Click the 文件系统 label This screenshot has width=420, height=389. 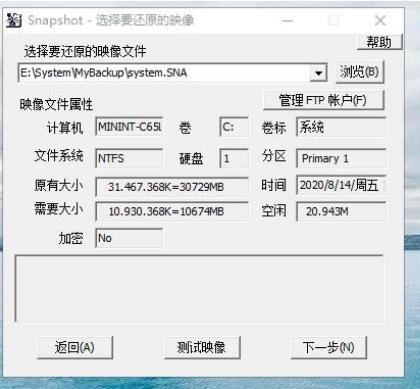[x=59, y=156]
